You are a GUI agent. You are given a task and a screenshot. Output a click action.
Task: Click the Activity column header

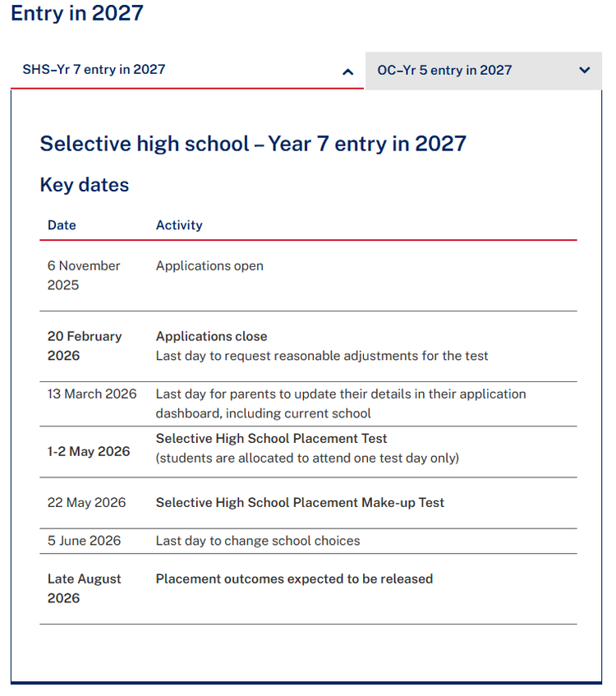179,225
